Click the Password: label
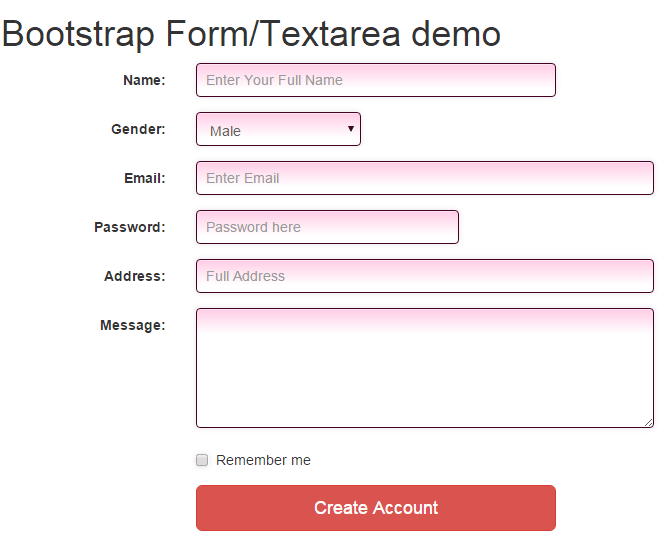Screen dimensions: 665x551 pyautogui.click(x=130, y=227)
